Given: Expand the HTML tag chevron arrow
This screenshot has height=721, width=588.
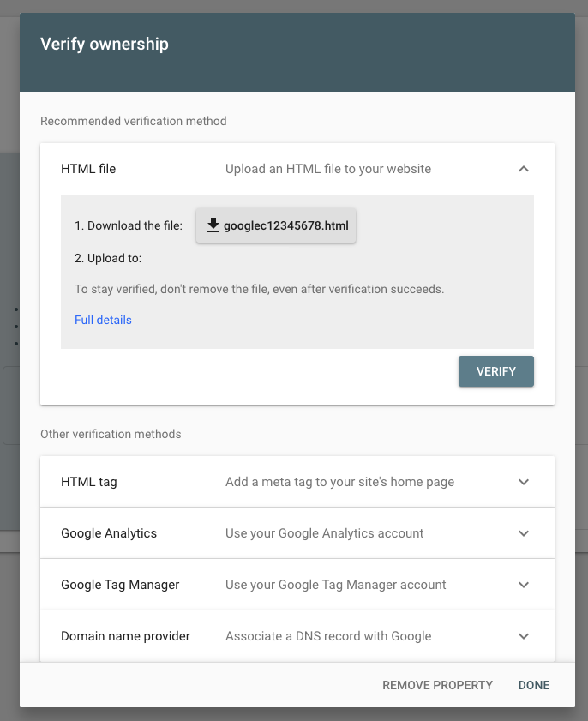Looking at the screenshot, I should [524, 482].
